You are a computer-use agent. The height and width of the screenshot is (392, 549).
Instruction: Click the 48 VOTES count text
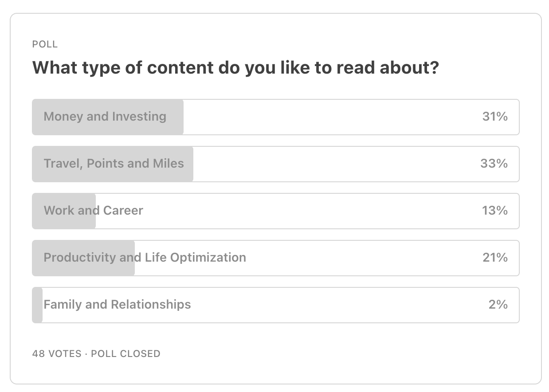pos(57,354)
